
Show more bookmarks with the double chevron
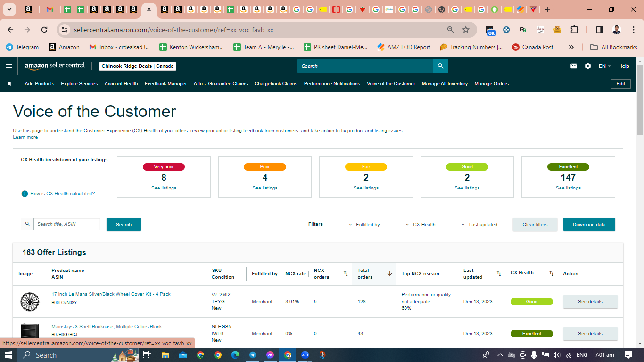click(x=571, y=47)
